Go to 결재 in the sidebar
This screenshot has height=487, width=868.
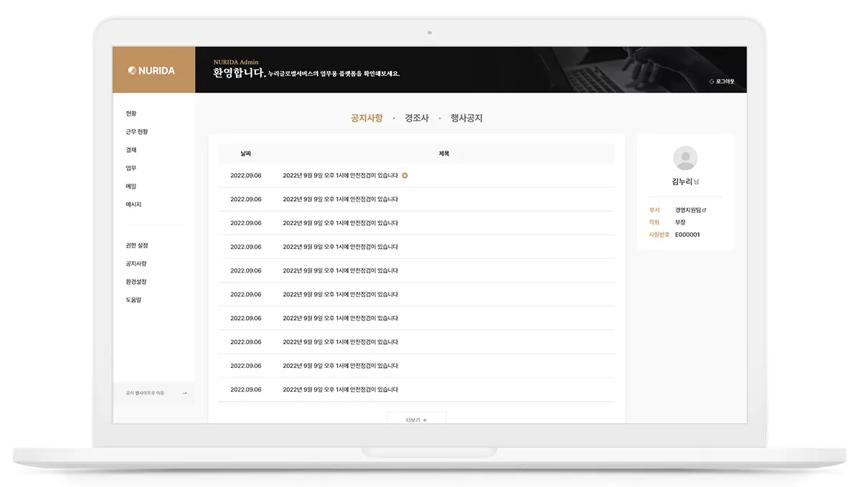131,150
